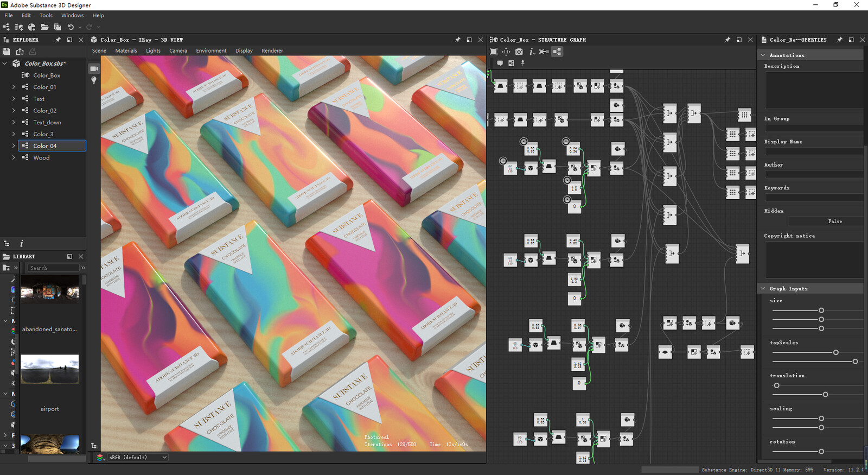Expand the Text_down tree item
The image size is (868, 475).
[14, 122]
